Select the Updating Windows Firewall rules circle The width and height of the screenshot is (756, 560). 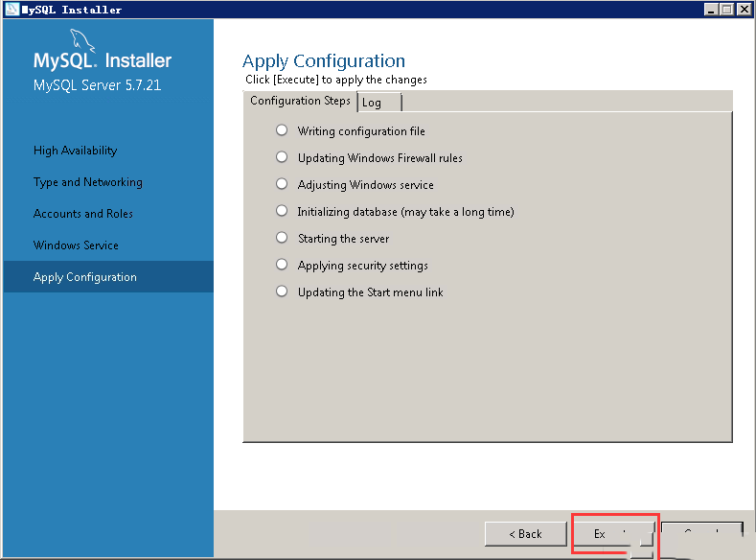point(282,157)
